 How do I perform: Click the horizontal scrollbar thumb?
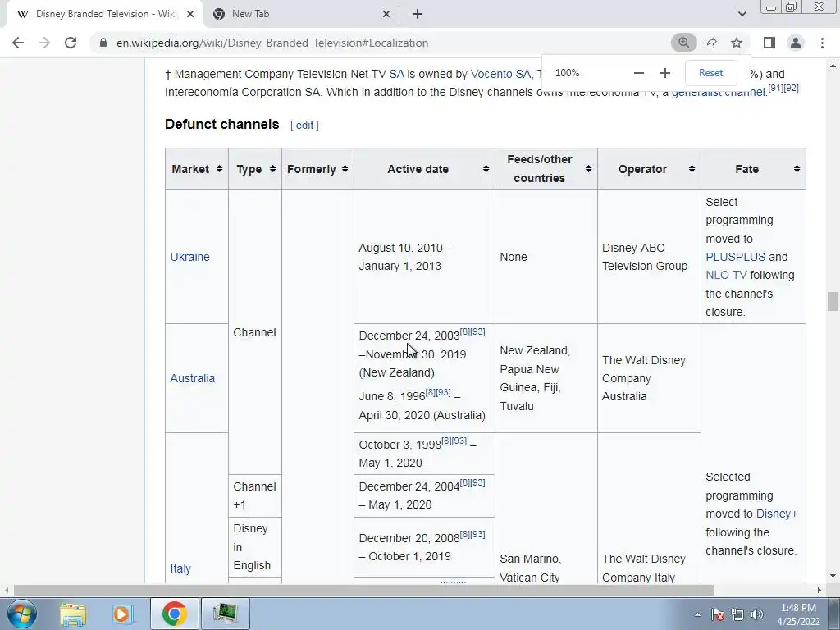363,591
